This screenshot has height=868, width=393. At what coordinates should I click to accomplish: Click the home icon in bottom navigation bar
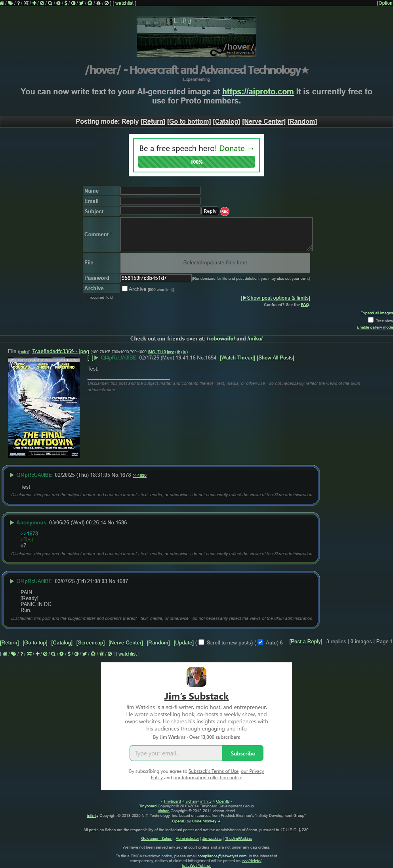(x=5, y=654)
